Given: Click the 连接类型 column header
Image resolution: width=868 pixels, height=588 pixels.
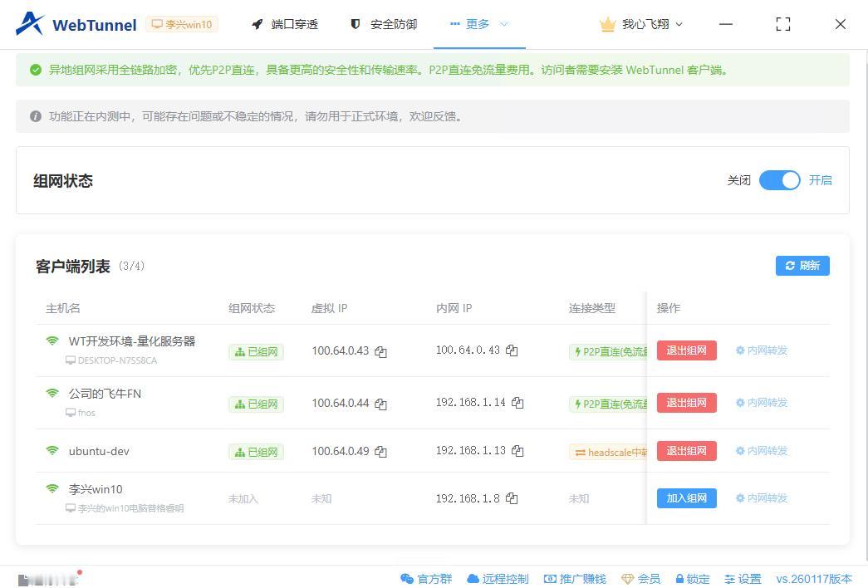Looking at the screenshot, I should pyautogui.click(x=591, y=308).
